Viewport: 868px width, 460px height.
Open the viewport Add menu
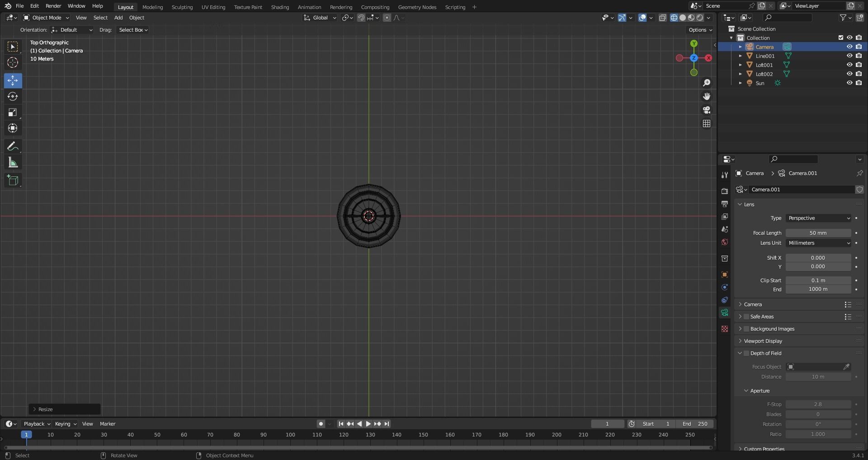(x=118, y=18)
